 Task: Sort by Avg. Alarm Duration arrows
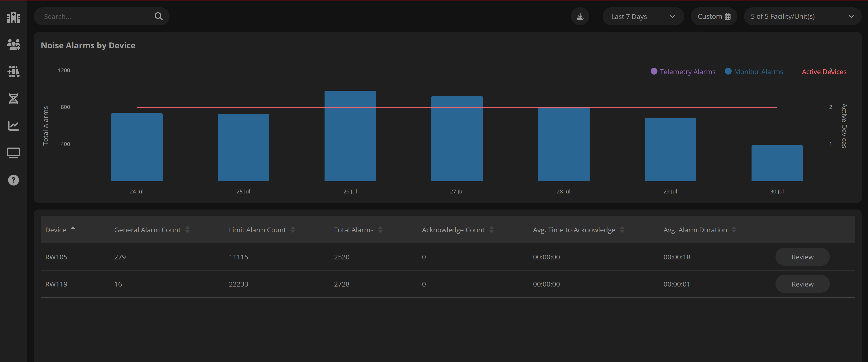tap(734, 230)
